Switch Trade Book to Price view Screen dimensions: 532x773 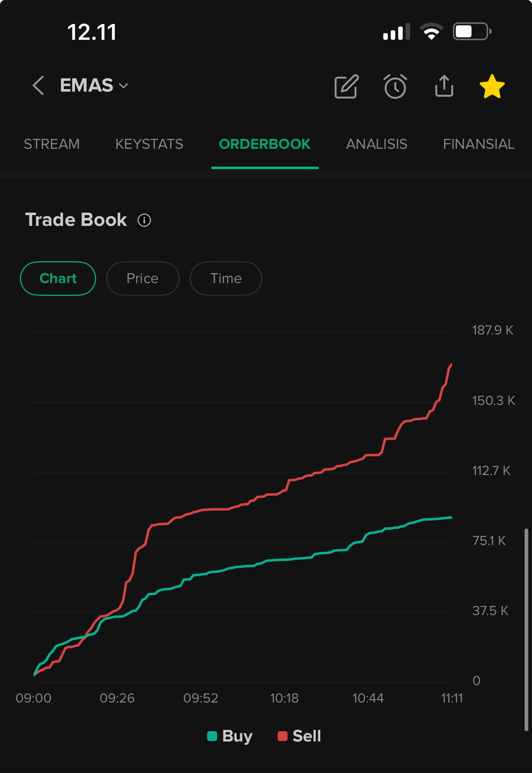143,279
